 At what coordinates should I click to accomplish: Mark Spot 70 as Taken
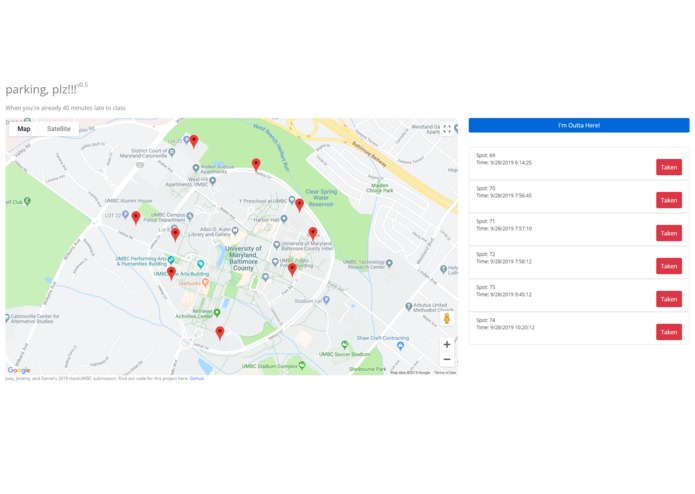(x=669, y=200)
